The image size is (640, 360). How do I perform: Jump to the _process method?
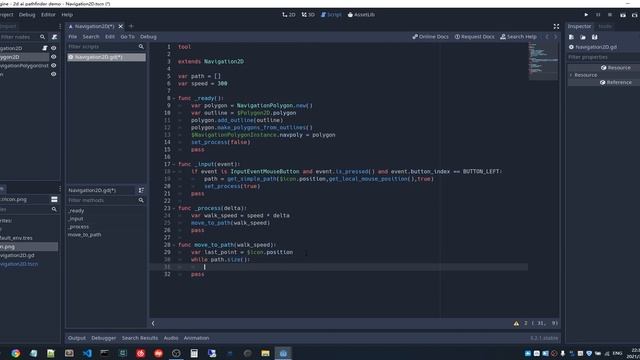point(78,227)
